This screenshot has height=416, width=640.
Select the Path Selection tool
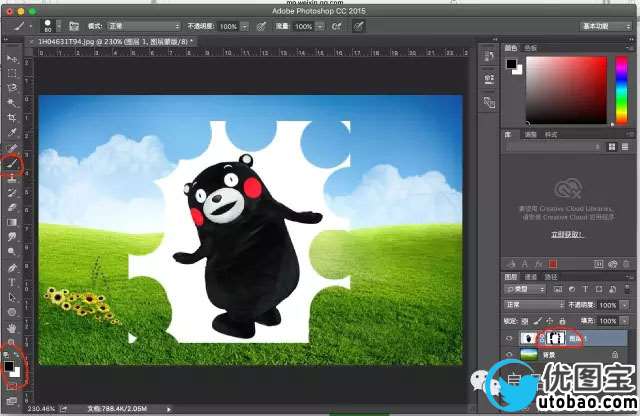pyautogui.click(x=12, y=297)
